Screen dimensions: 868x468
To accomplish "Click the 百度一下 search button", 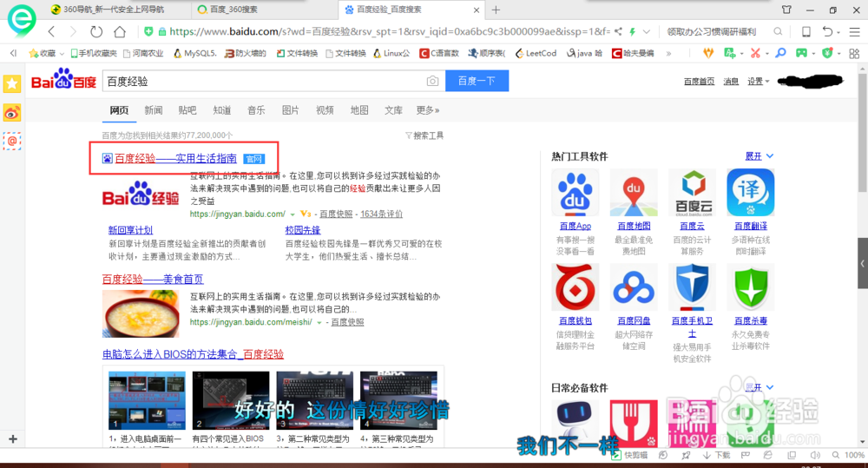I will (477, 81).
